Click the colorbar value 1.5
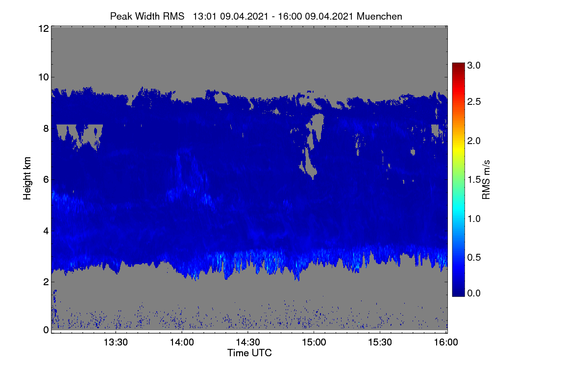588x392 pixels. coord(474,179)
